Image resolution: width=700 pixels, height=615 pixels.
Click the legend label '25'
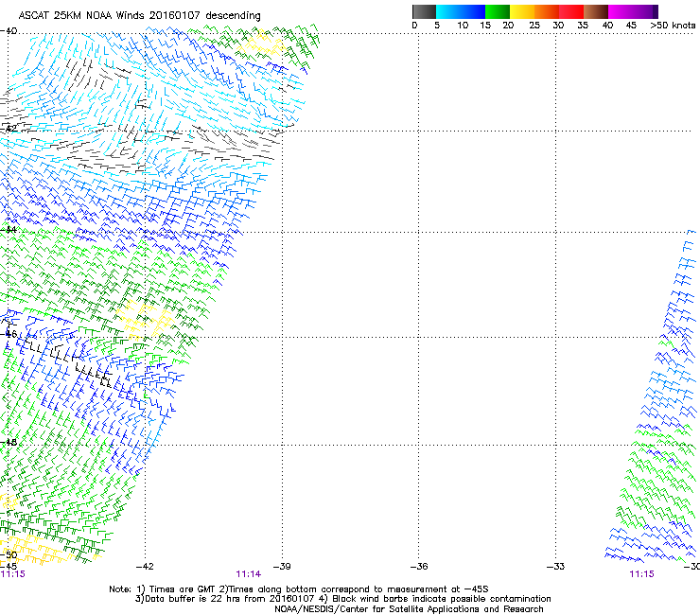point(534,26)
